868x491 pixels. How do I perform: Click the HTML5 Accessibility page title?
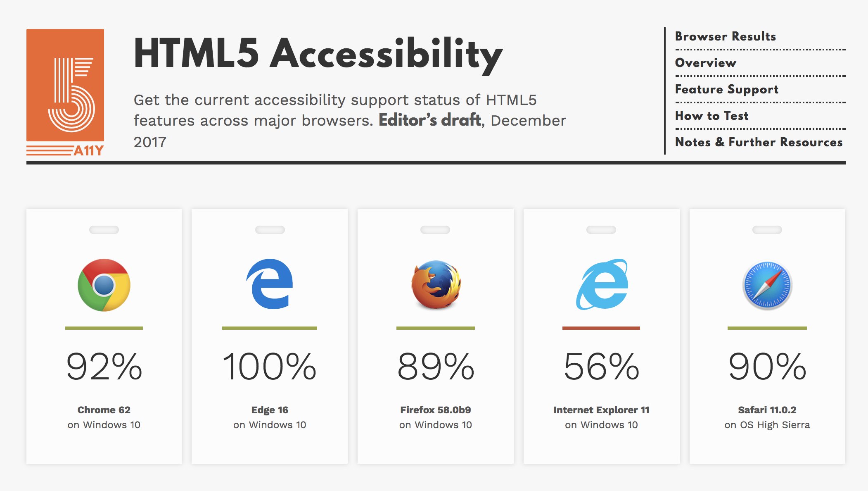click(318, 54)
